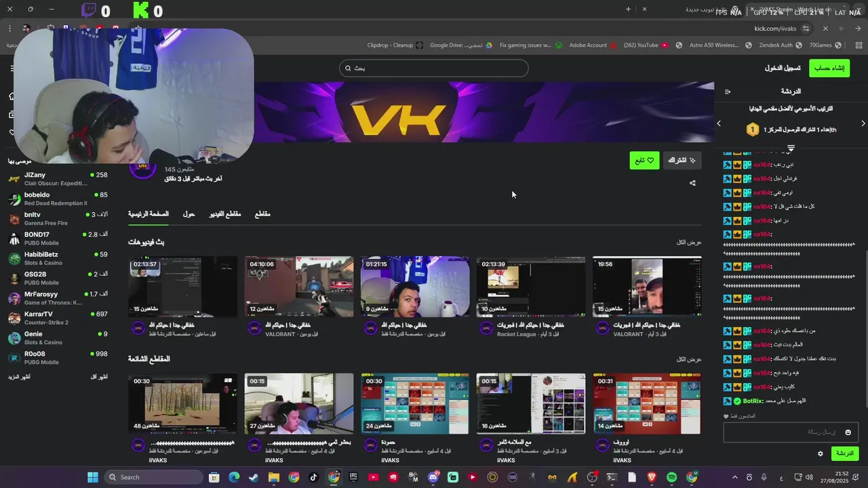Viewport: 868px width, 488px height.
Task: Open Epic Games Launcher from taskbar
Action: pyautogui.click(x=353, y=477)
